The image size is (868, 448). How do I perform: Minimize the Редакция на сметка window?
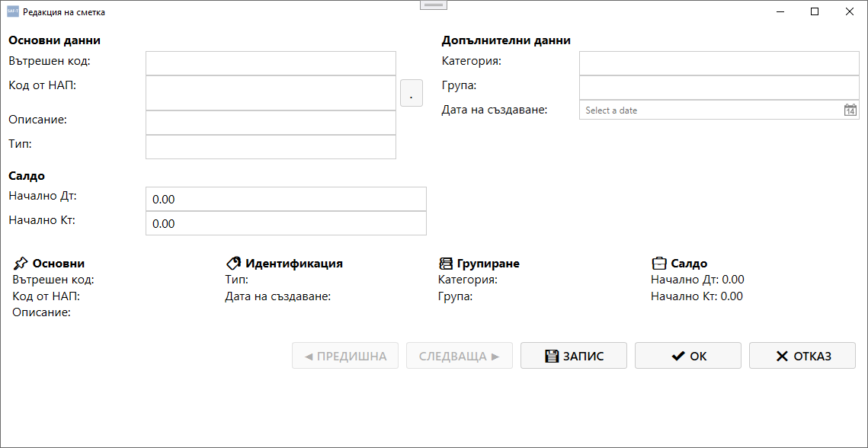pos(780,11)
